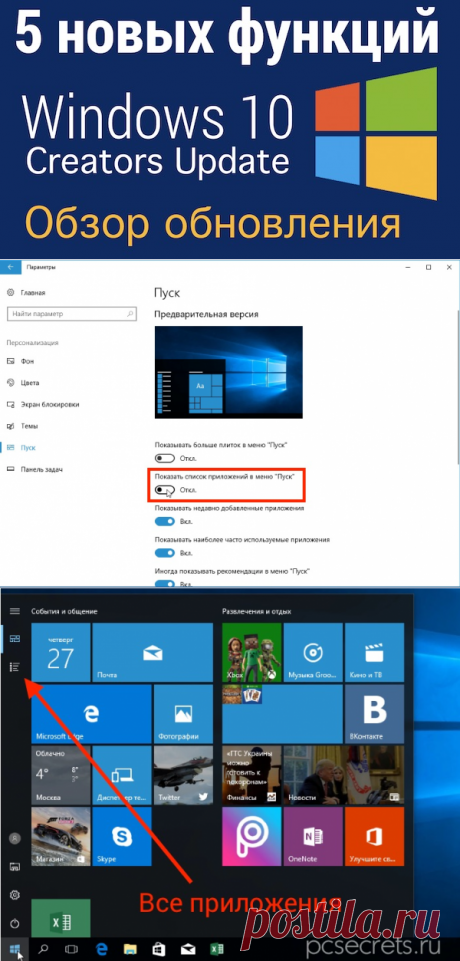Open Task View on taskbar
The image size is (460, 961).
(x=72, y=949)
